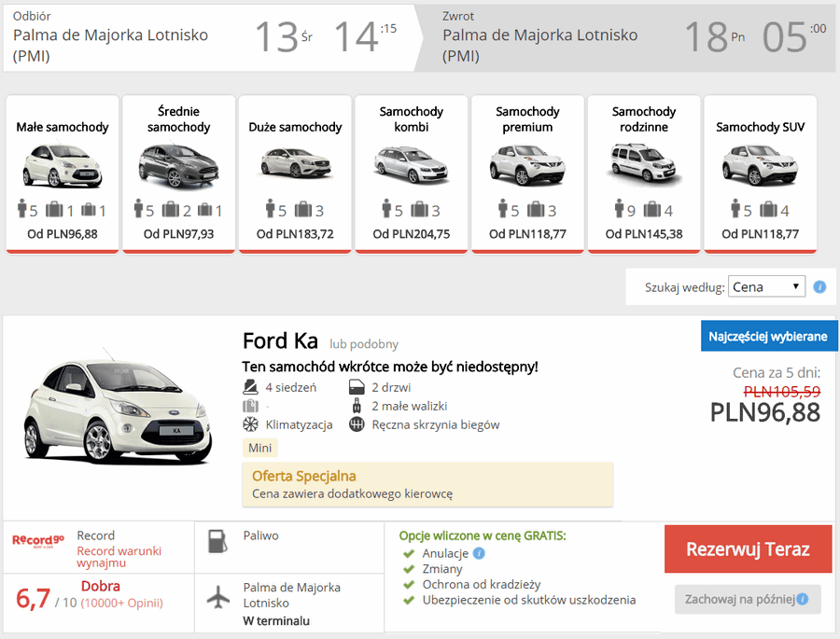The image size is (840, 639).
Task: Select the air conditioning snowflake icon
Action: coord(250,424)
